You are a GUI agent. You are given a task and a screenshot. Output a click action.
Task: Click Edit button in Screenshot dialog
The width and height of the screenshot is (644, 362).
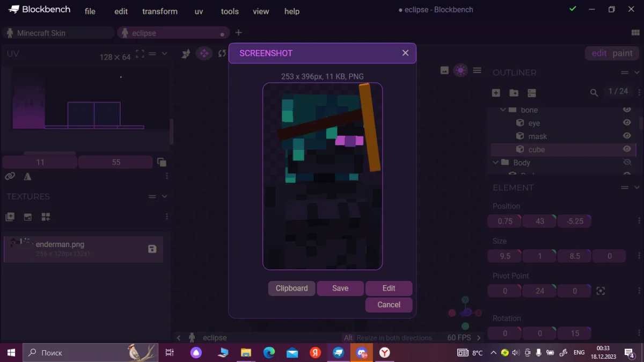pos(389,288)
